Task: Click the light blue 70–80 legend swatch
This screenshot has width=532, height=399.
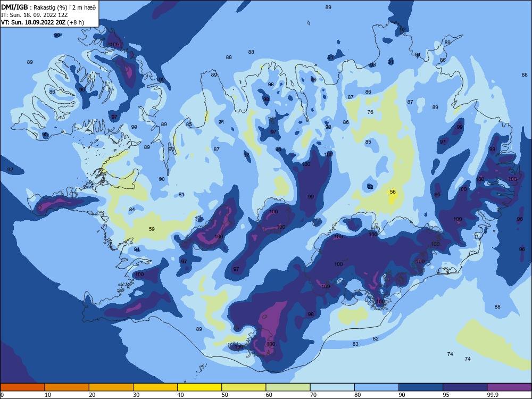Action: [332, 387]
